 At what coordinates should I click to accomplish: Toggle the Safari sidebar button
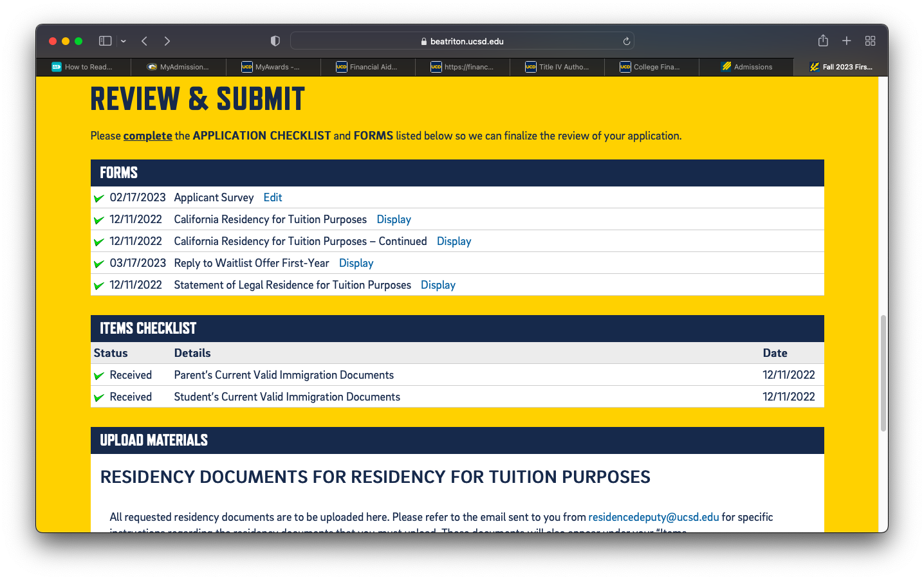(105, 41)
